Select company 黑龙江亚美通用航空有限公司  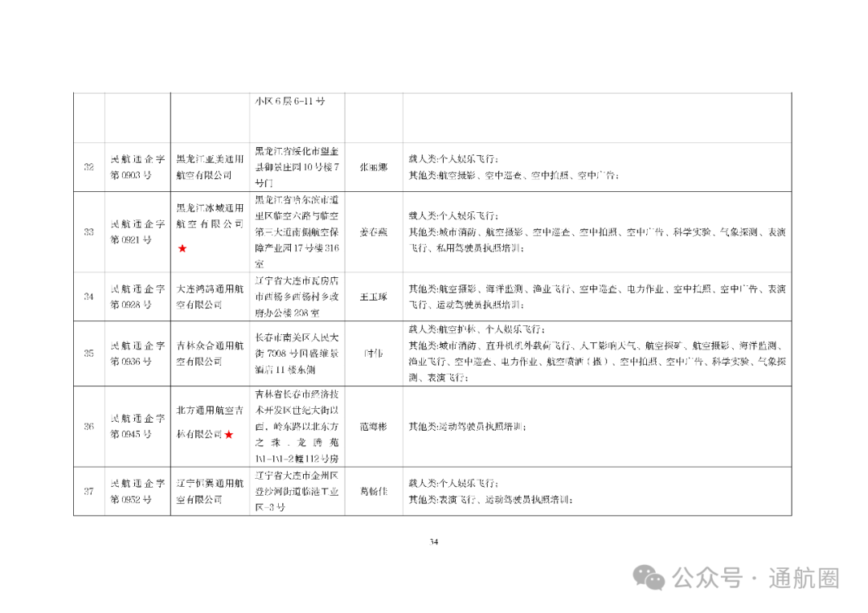(210, 167)
